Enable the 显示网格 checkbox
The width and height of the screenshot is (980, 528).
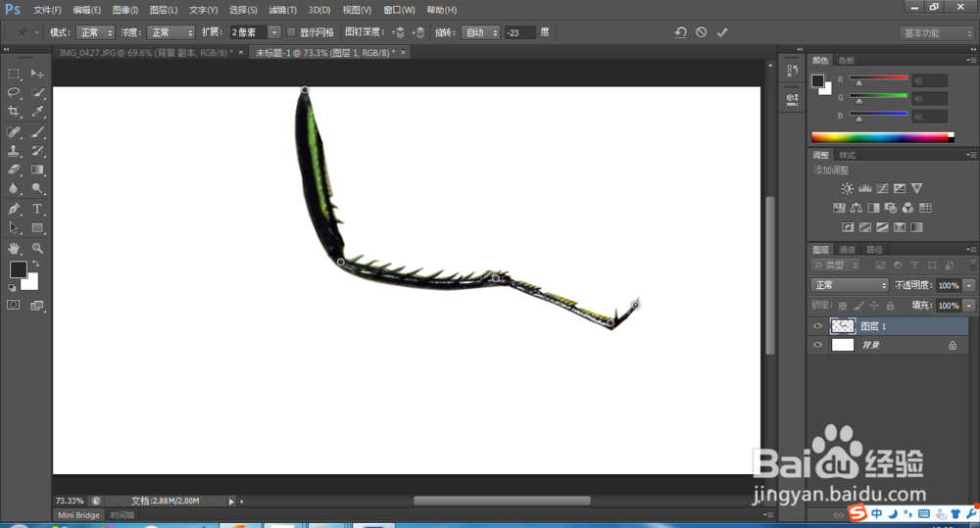point(291,32)
